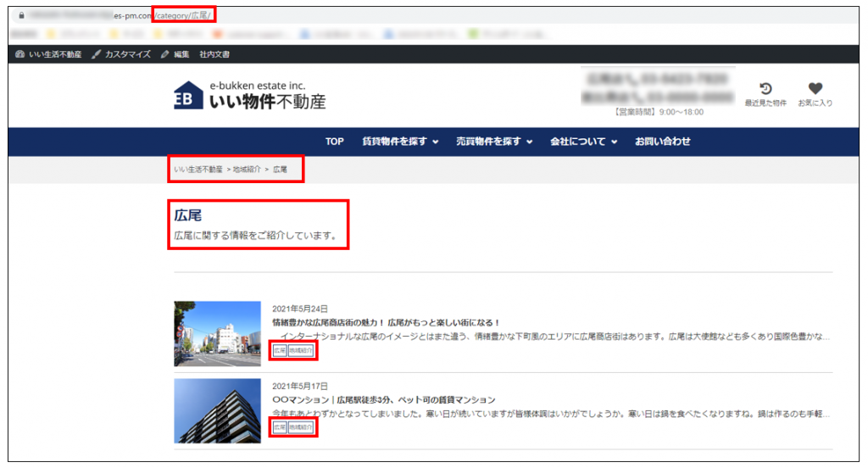Click the apartment building thumbnail of second article
The image size is (868, 468).
click(x=217, y=410)
